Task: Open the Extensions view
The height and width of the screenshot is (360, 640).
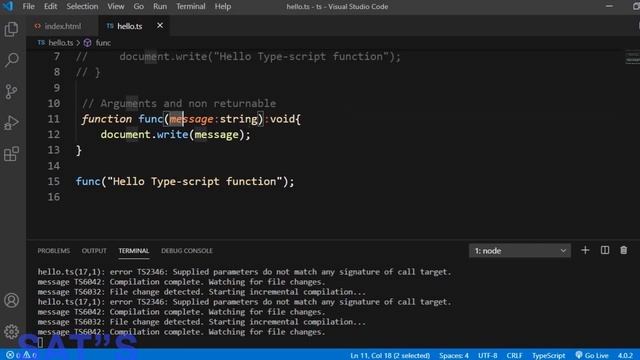Action: (11, 154)
